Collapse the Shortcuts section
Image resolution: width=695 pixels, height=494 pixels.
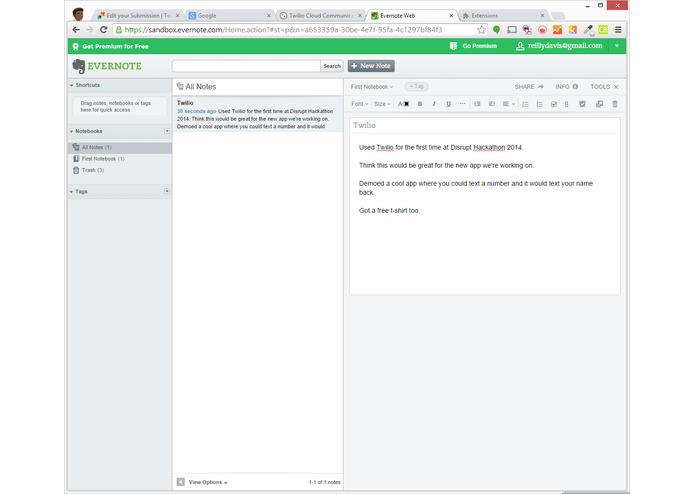pos(71,85)
